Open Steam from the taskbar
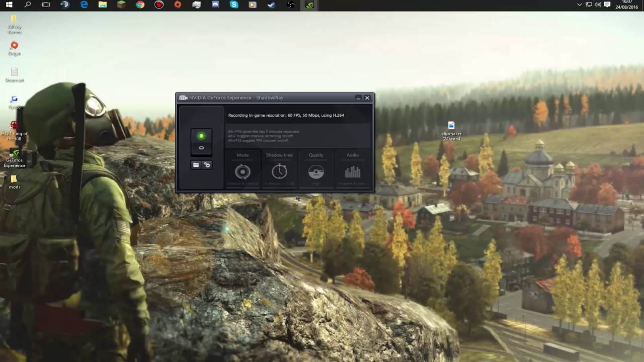The height and width of the screenshot is (362, 644). point(272,5)
